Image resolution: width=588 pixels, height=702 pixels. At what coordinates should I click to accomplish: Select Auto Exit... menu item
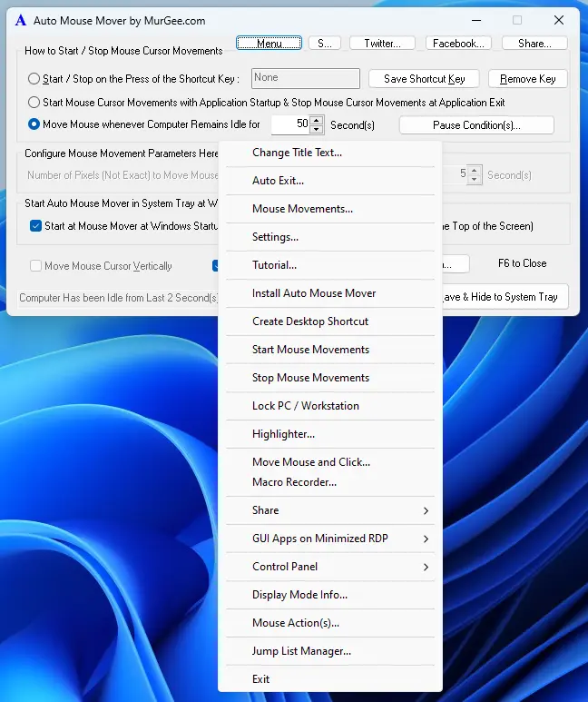(x=330, y=181)
